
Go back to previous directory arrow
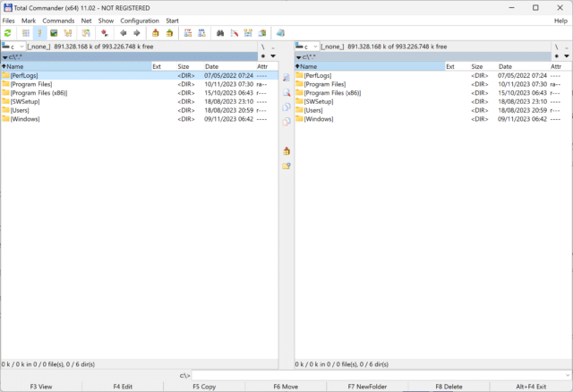(x=124, y=33)
